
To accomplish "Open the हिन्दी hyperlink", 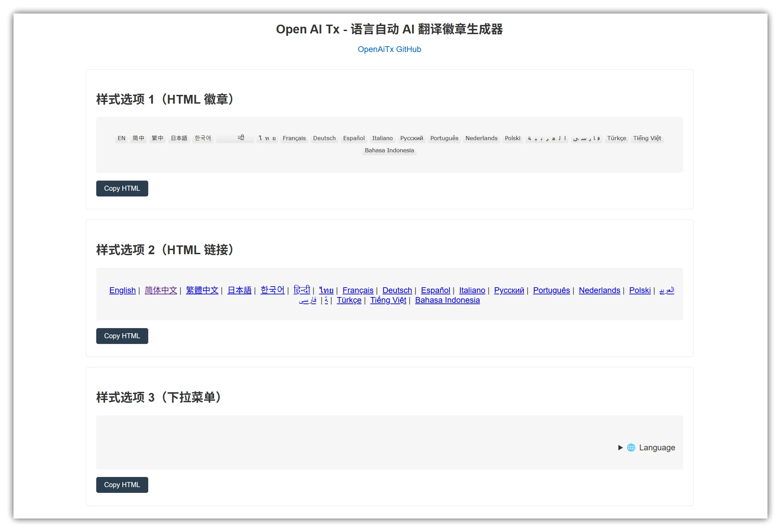I will click(302, 290).
